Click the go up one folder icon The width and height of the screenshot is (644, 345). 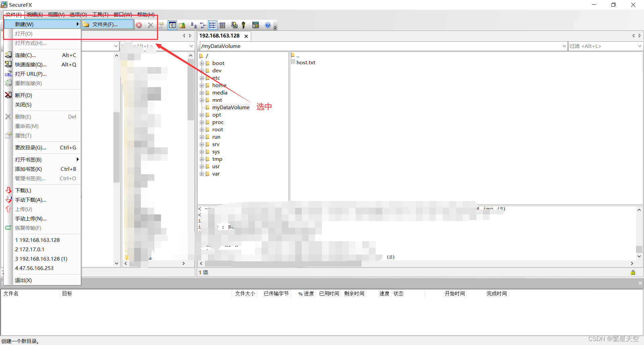(x=182, y=25)
